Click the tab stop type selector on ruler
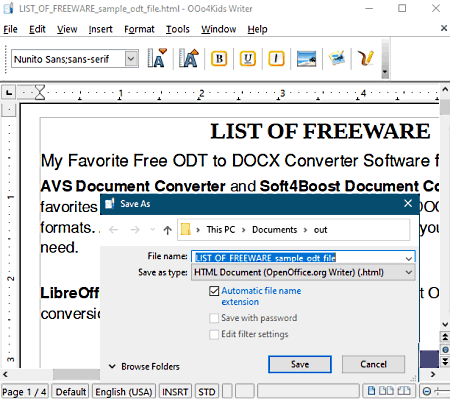Viewport: 450px width, 399px height. click(9, 92)
